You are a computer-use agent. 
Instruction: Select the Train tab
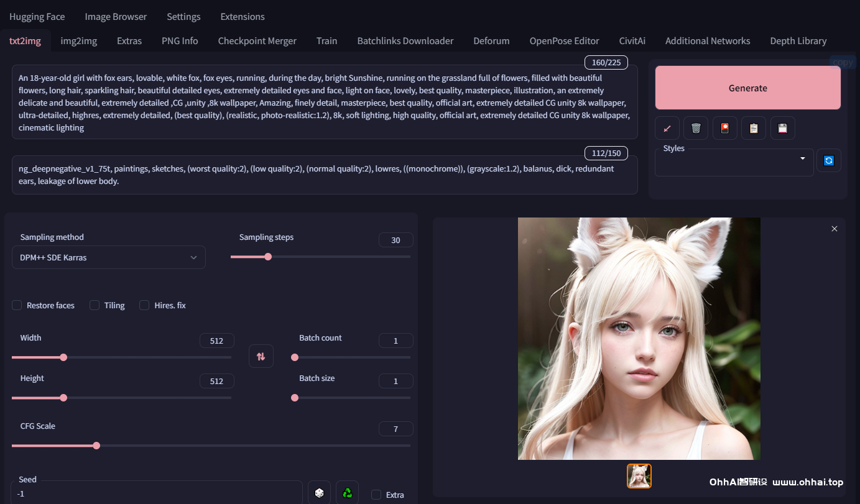(326, 41)
